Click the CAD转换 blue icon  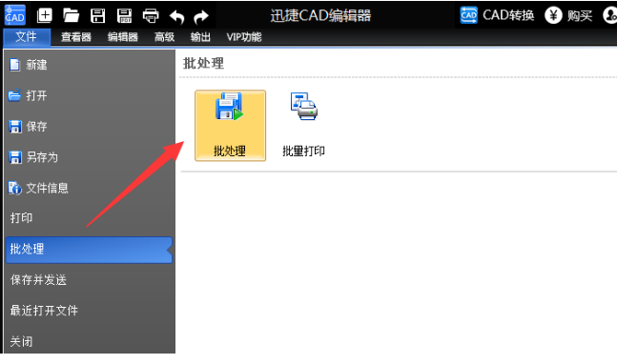pos(468,15)
